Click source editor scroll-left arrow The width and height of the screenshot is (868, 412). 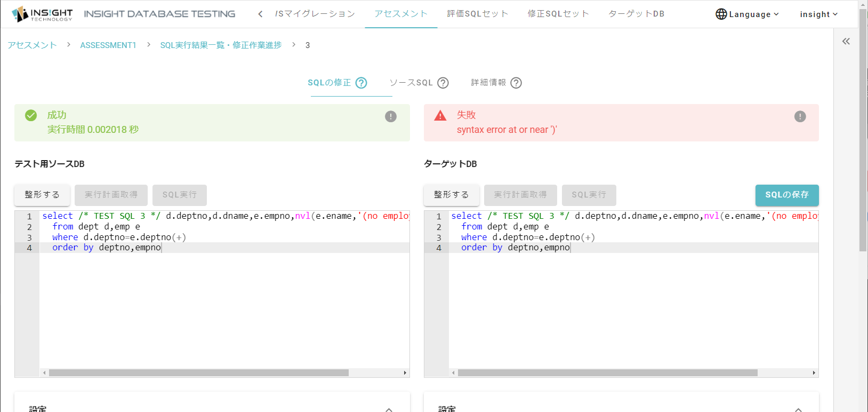click(44, 373)
